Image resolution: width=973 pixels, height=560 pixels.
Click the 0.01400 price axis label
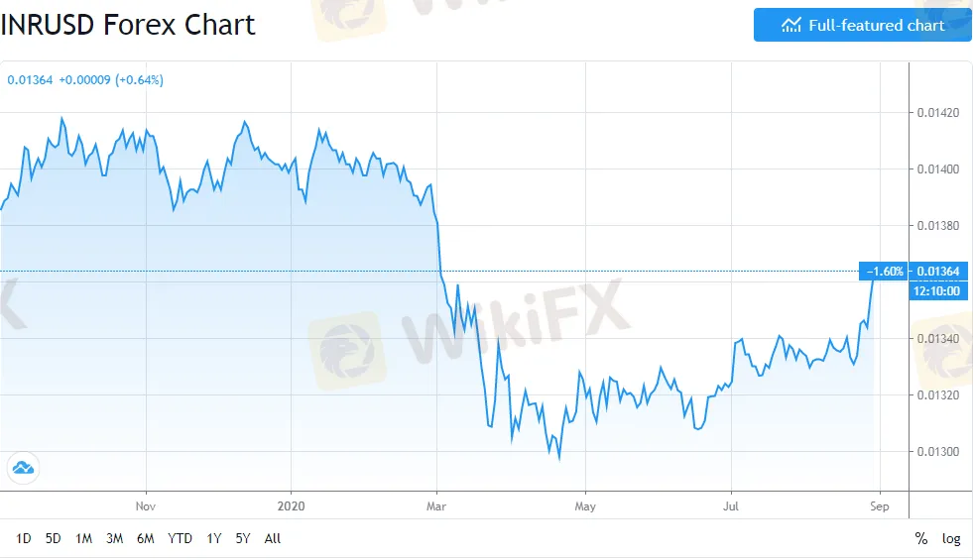click(935, 169)
